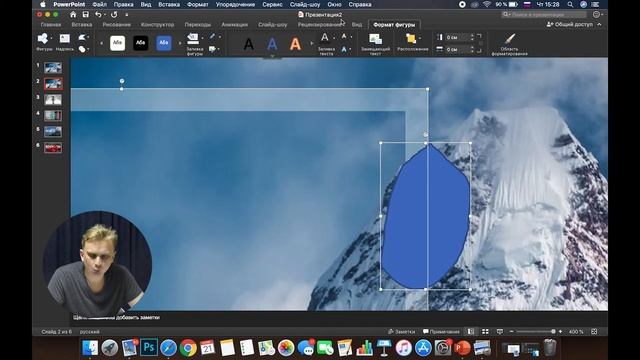This screenshot has width=640, height=360.
Task: Switch to normal view in status bar
Action: 471,331
